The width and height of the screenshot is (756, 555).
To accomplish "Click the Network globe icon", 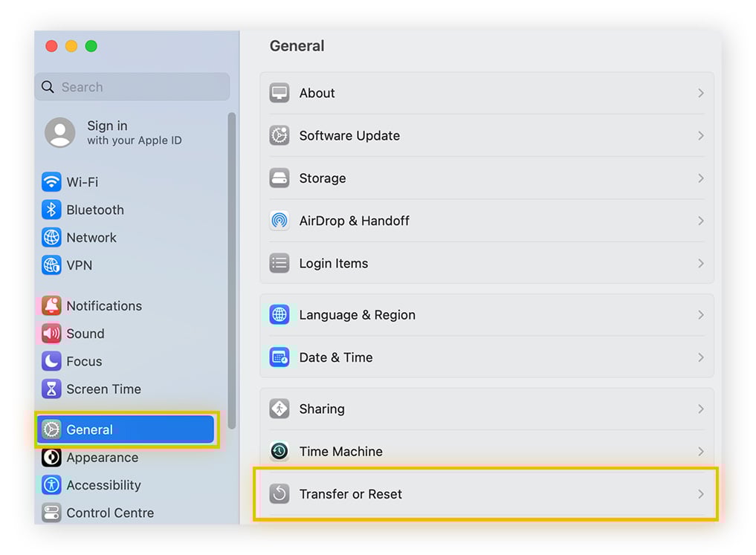I will (x=51, y=238).
